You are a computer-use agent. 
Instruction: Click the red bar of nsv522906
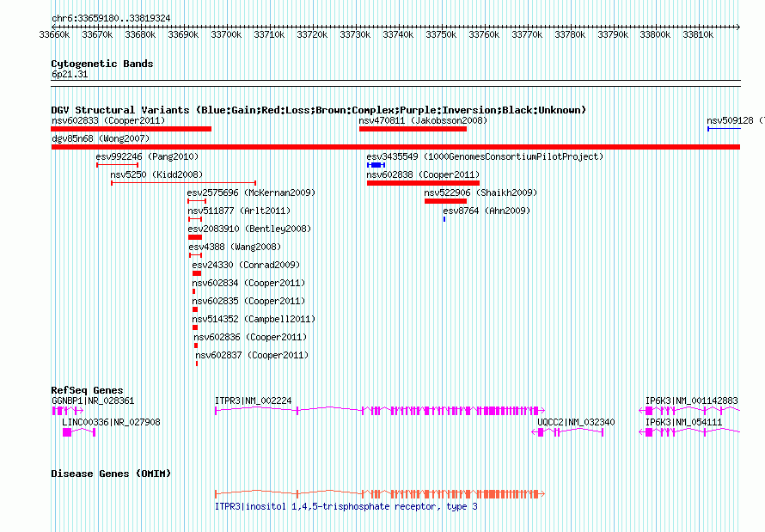click(445, 201)
